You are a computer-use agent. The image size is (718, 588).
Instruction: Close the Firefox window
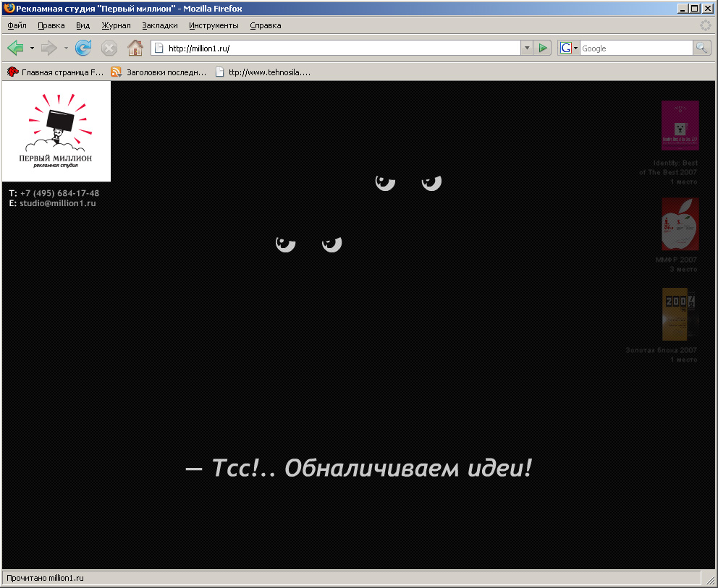[x=707, y=8]
